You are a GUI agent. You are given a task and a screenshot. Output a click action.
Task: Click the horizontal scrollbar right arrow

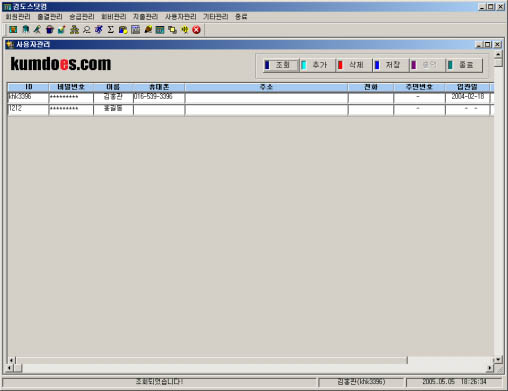[489, 368]
